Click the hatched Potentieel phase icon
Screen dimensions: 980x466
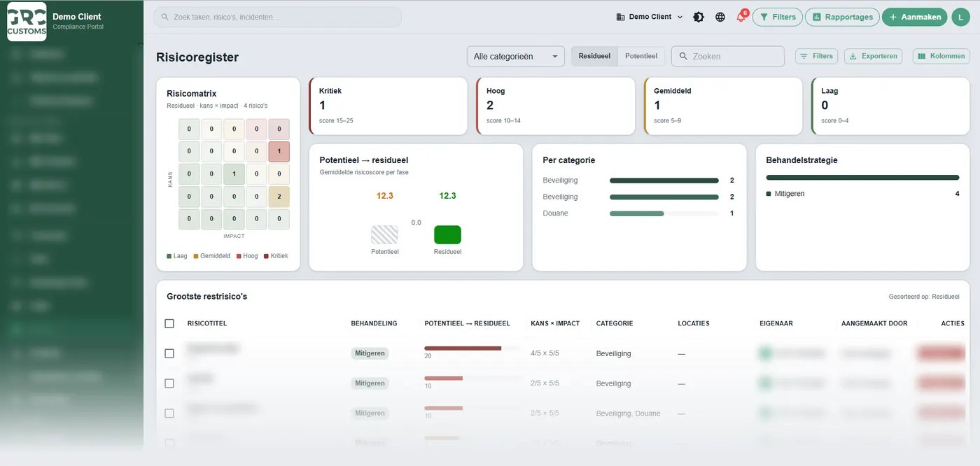pos(384,234)
